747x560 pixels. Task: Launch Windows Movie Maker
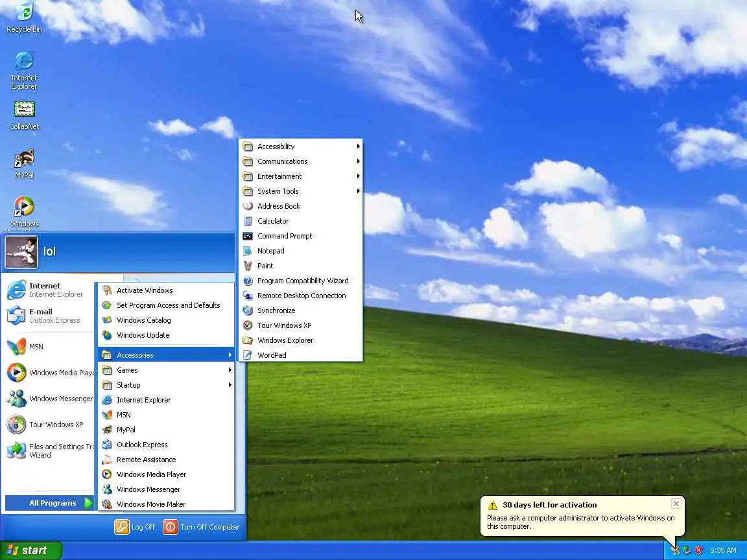coord(166,504)
